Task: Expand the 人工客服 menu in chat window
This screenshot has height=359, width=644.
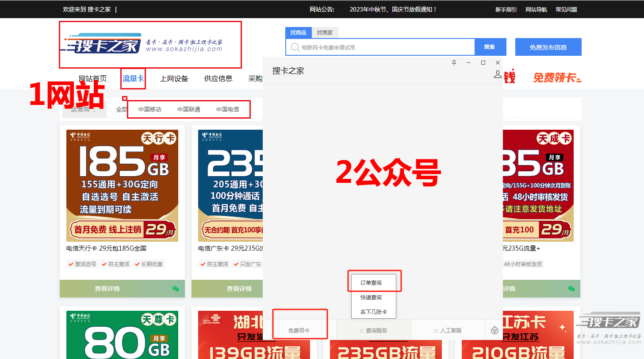Action: coord(448,331)
